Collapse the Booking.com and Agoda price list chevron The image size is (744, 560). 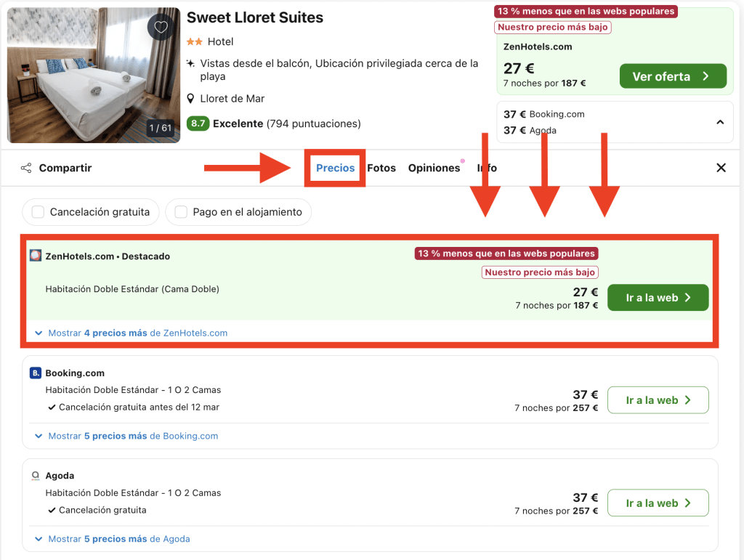coord(720,122)
